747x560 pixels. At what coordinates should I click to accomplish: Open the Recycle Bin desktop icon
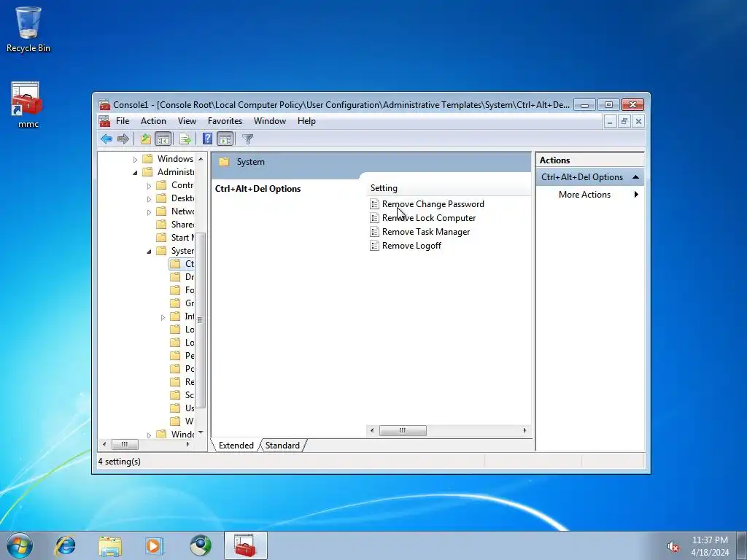click(28, 29)
